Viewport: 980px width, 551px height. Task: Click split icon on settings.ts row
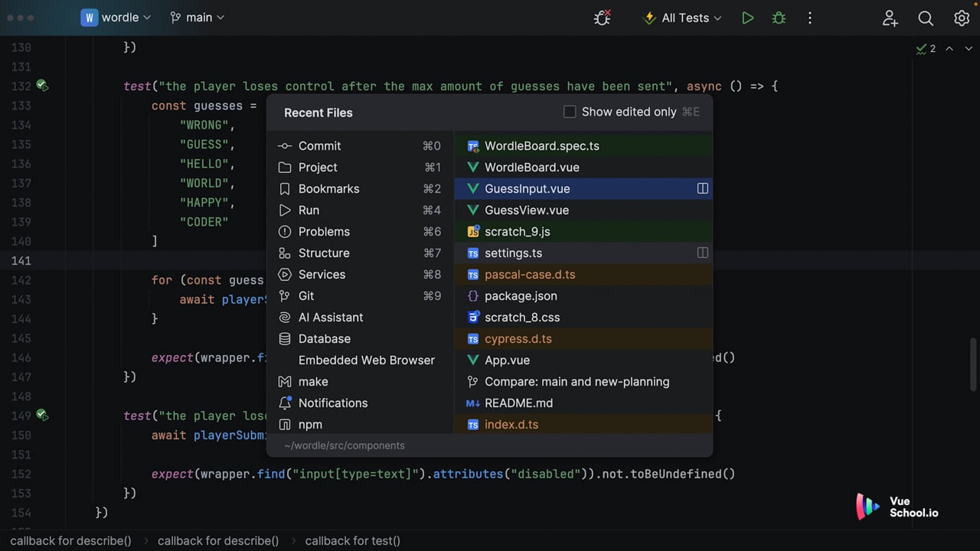tap(702, 253)
